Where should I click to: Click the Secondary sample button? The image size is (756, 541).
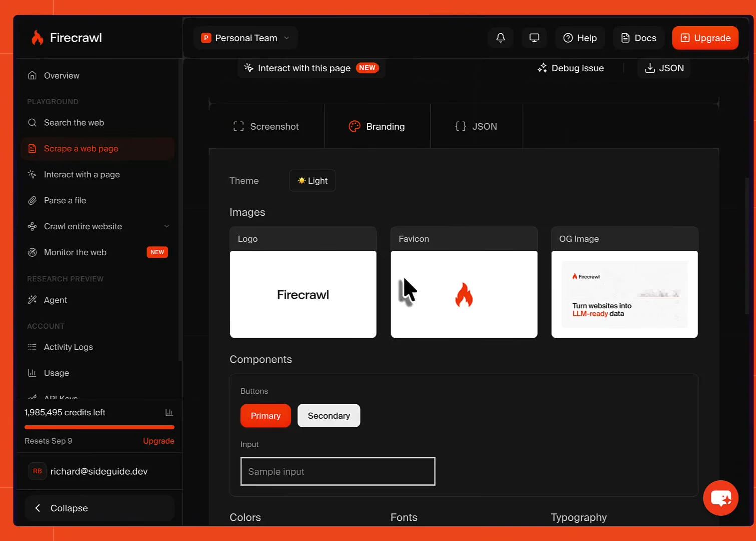[329, 416]
